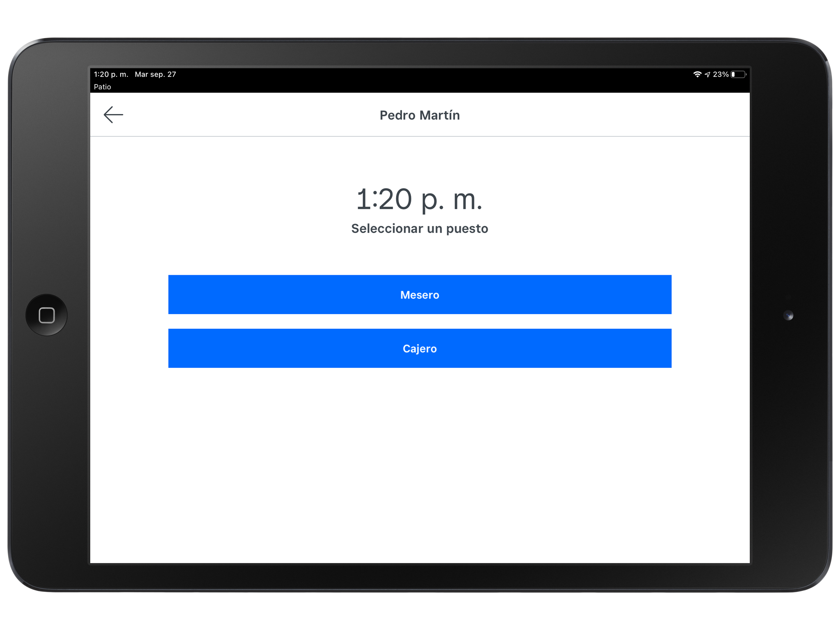Select the Mesero role button
This screenshot has width=840, height=630.
click(x=420, y=294)
